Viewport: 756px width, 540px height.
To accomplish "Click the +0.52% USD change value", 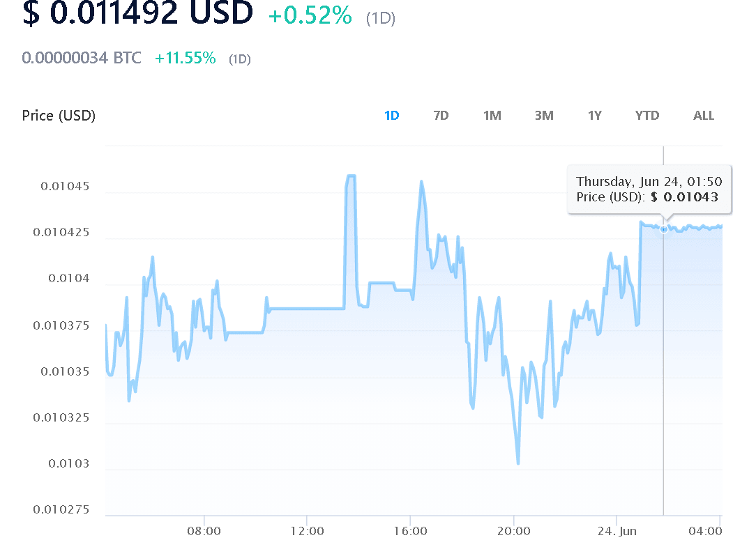I will [310, 15].
